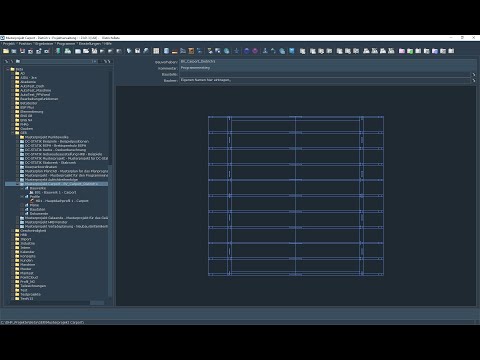Viewport: 480px width, 360px height.
Task: Collapse the Profile node
Action: tap(22, 197)
